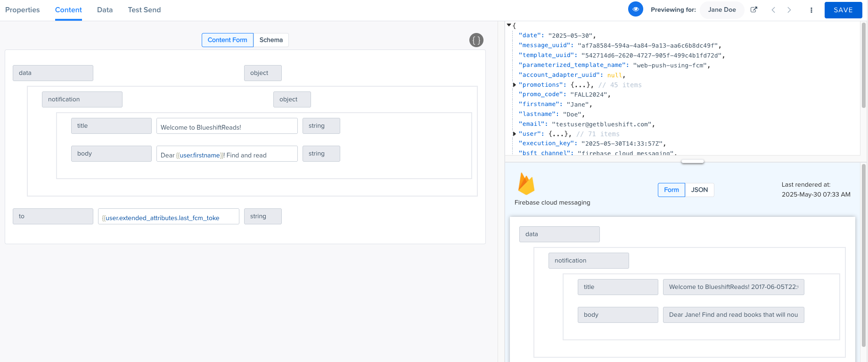868x362 pixels.
Task: Click the "execution_key" JSON key
Action: pos(548,143)
